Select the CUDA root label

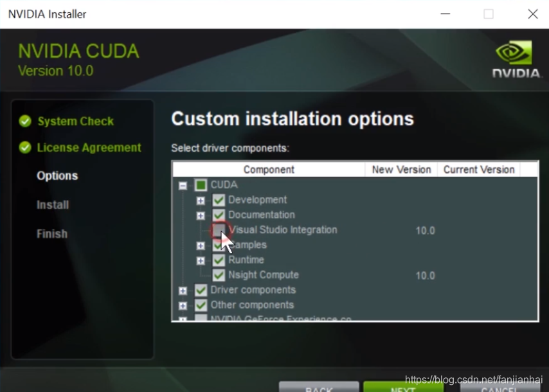pyautogui.click(x=224, y=185)
